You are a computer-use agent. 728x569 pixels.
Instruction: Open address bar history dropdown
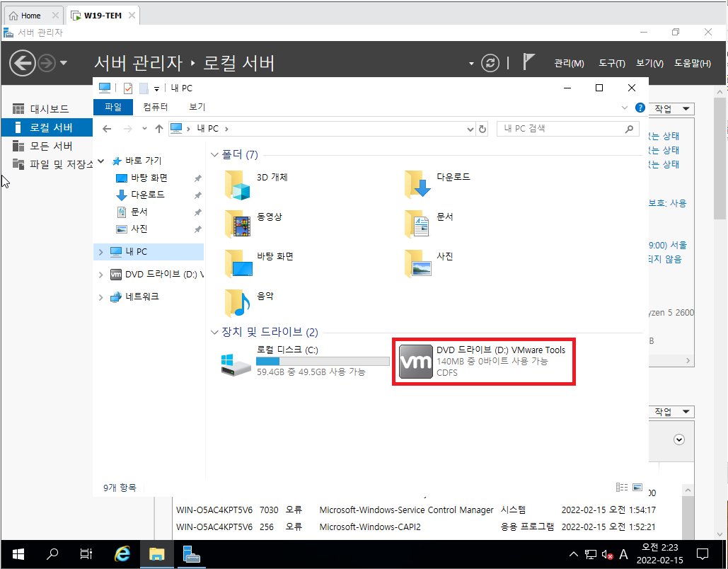[470, 129]
